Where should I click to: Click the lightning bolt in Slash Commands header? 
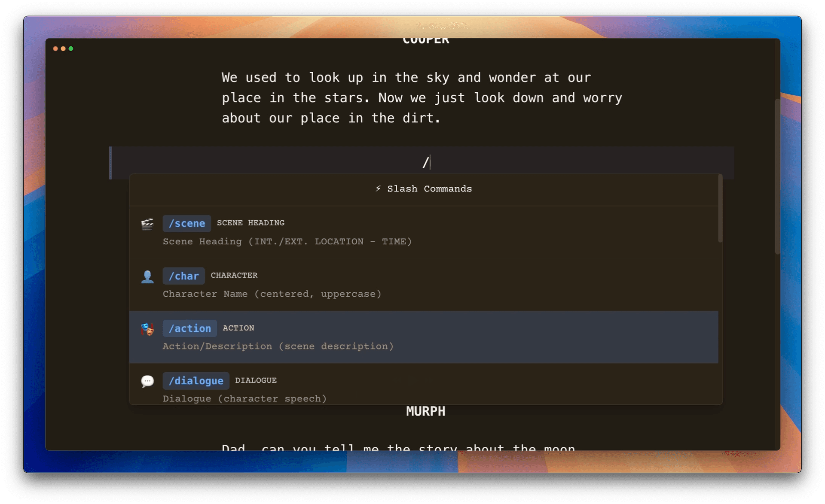tap(378, 188)
